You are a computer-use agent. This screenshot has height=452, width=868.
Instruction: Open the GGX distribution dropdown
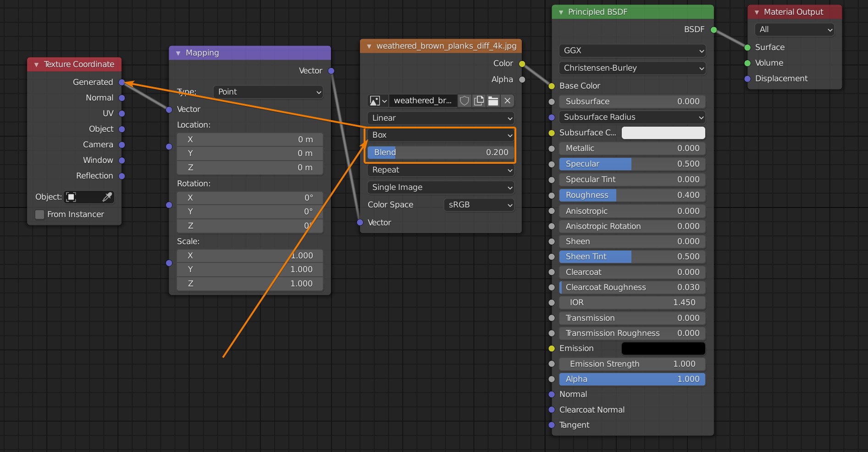pyautogui.click(x=632, y=50)
